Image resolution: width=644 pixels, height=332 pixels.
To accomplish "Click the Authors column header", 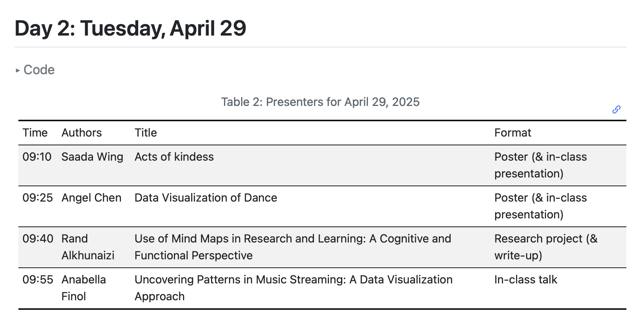I will point(82,133).
